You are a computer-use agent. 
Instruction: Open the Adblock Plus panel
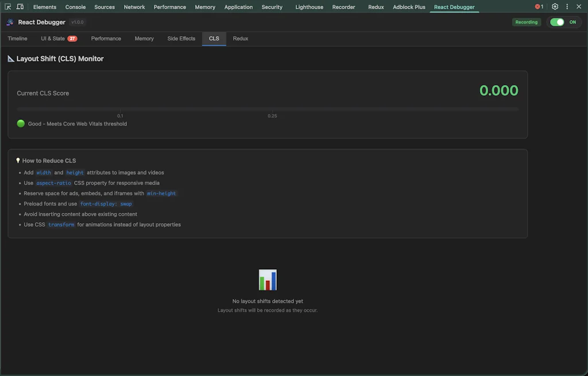point(409,7)
